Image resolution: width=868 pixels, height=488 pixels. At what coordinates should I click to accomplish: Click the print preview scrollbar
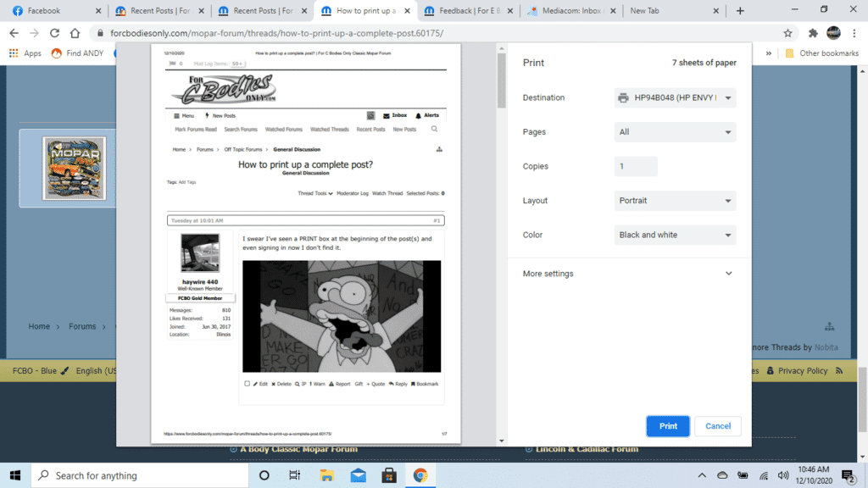[x=501, y=85]
